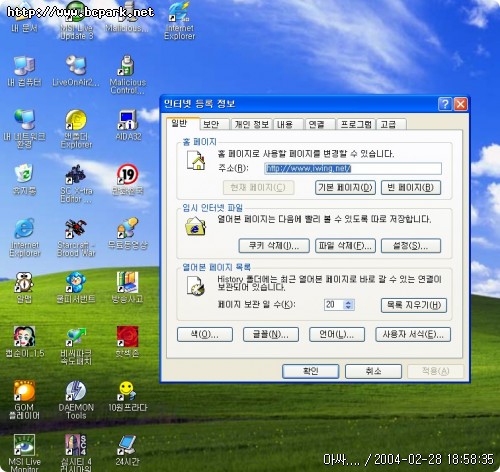Launch the SC X-tra Editor shortcut
Image resolution: width=500 pixels, height=472 pixels.
(76, 183)
